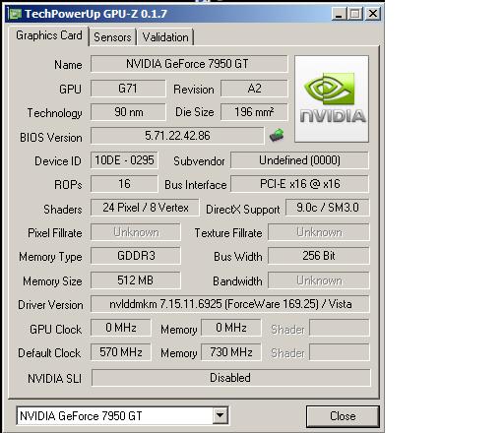Click the 'DirectX Support' label
Image resolution: width=504 pixels, height=433 pixels.
coord(243,210)
